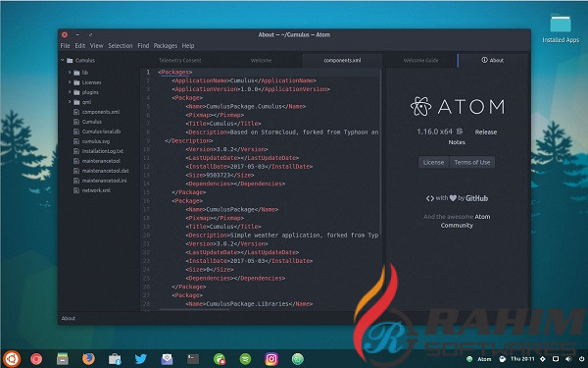Click the Cumulus project root folder icon

pyautogui.click(x=70, y=60)
